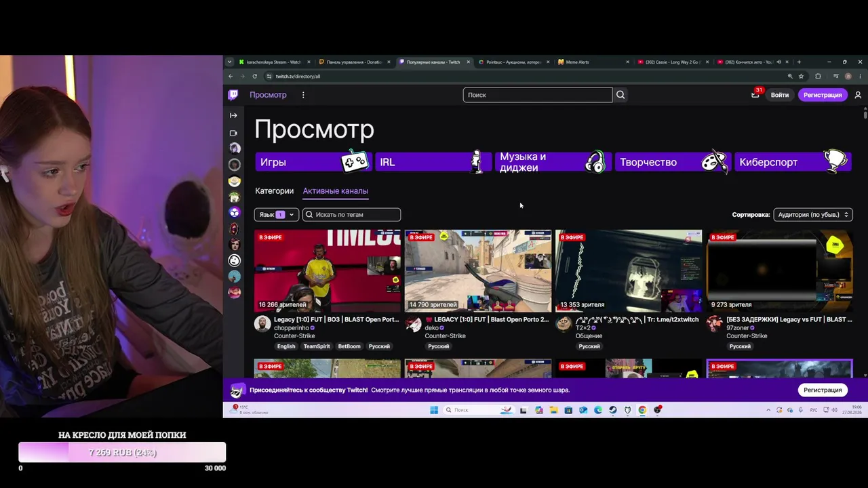This screenshot has height=488, width=868.
Task: Open the 97zoner stream thumbnail
Action: (x=779, y=271)
